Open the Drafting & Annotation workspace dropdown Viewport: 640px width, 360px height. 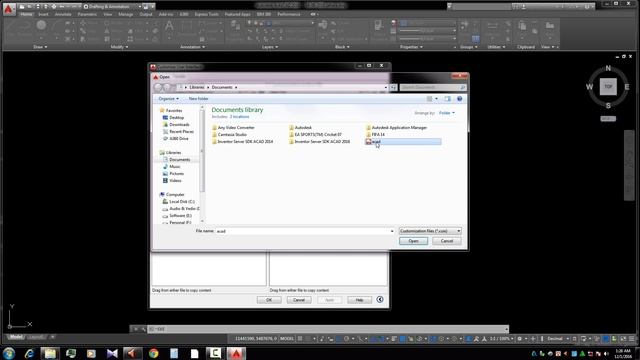113,7
